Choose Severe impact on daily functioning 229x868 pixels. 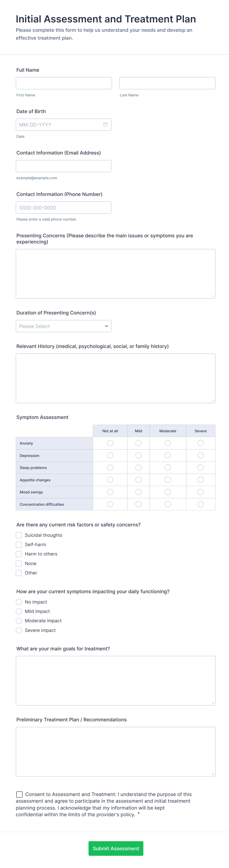(19, 630)
